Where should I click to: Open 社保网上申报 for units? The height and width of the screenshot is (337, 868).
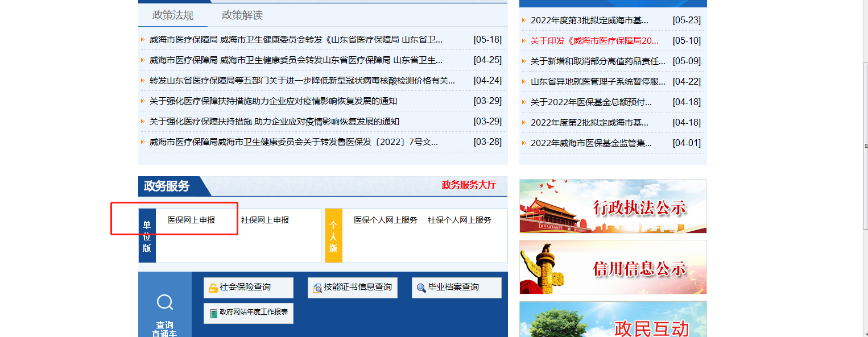(x=265, y=220)
